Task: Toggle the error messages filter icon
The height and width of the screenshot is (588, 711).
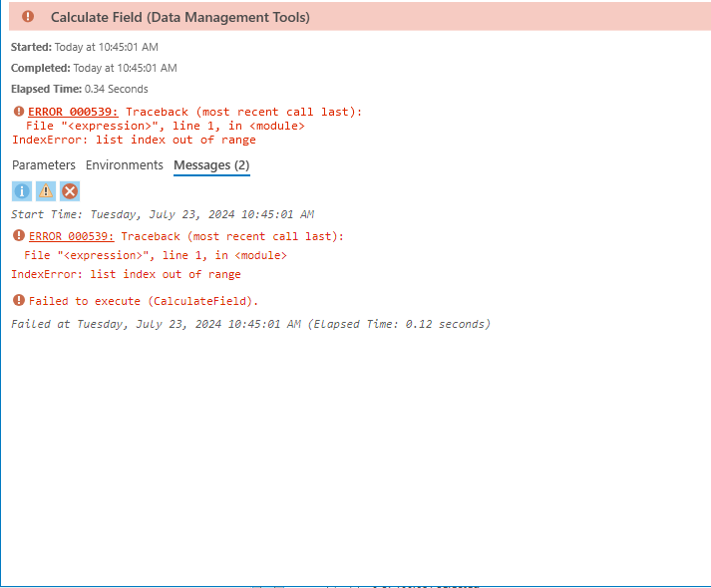Action: (70, 191)
